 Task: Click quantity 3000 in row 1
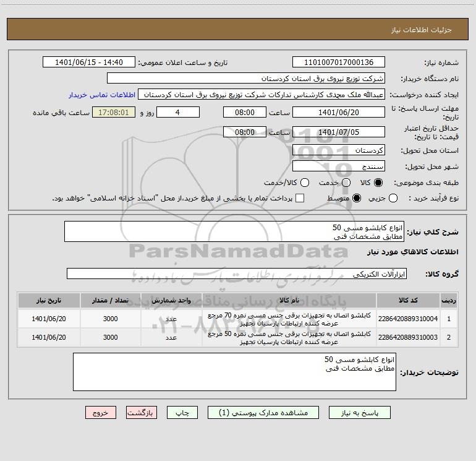(x=110, y=319)
